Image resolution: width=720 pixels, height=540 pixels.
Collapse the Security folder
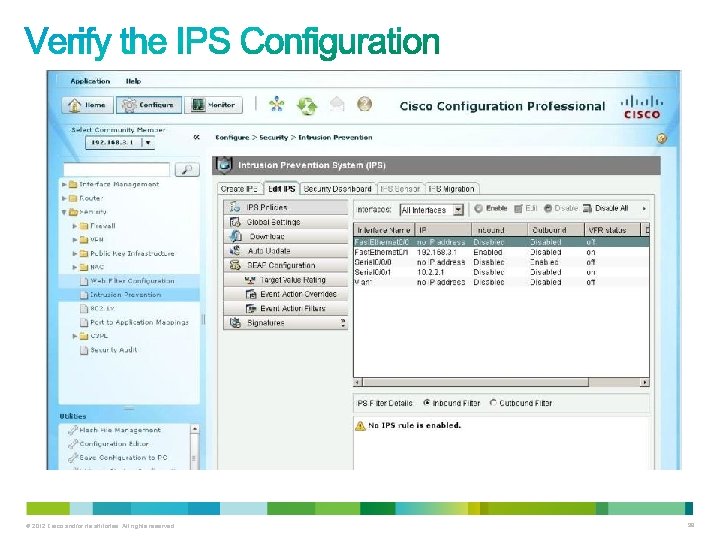[x=64, y=212]
